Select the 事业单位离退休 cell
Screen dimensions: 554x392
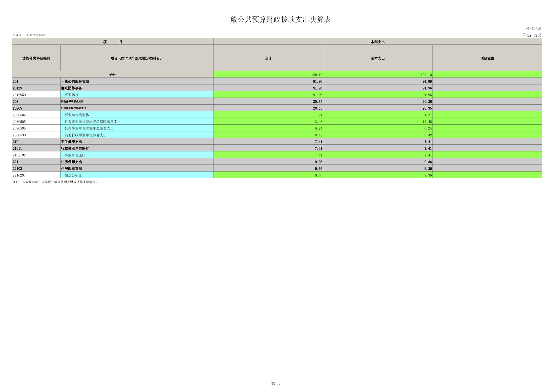coord(77,115)
